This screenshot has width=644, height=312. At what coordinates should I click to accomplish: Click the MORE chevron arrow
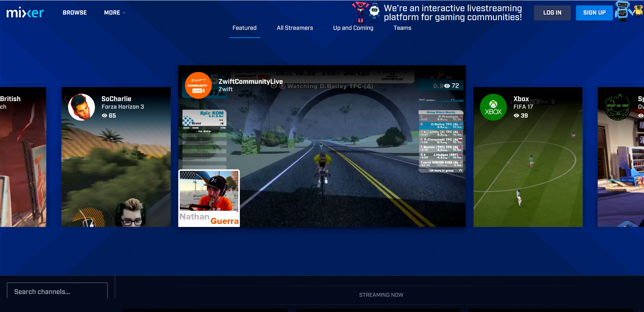124,13
